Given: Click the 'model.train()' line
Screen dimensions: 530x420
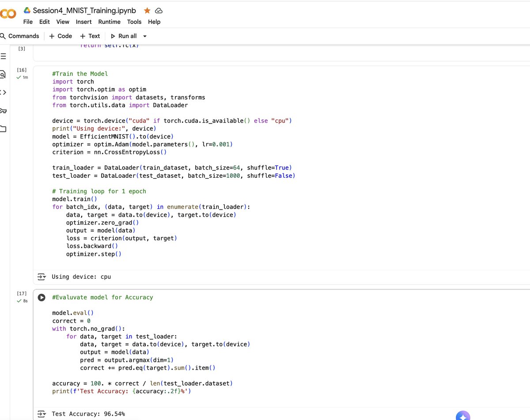Looking at the screenshot, I should (75, 199).
